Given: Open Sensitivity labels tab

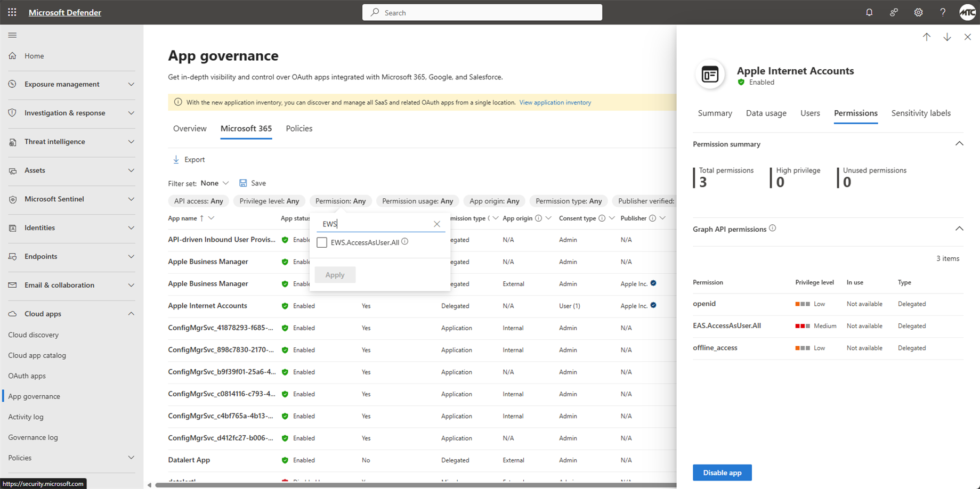Looking at the screenshot, I should pyautogui.click(x=921, y=113).
